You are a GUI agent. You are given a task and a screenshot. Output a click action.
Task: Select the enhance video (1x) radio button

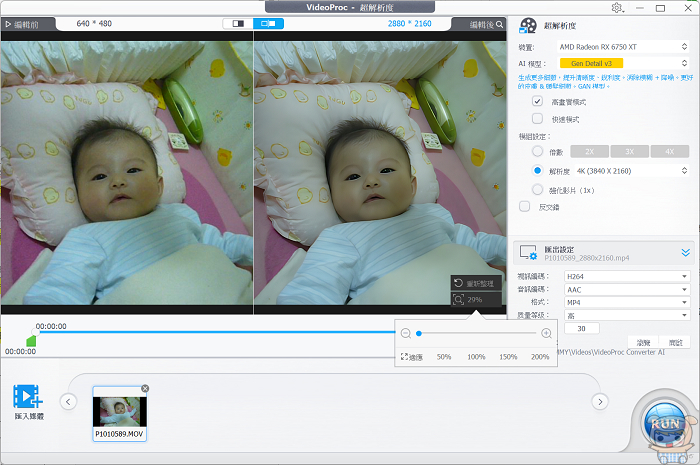pos(537,189)
